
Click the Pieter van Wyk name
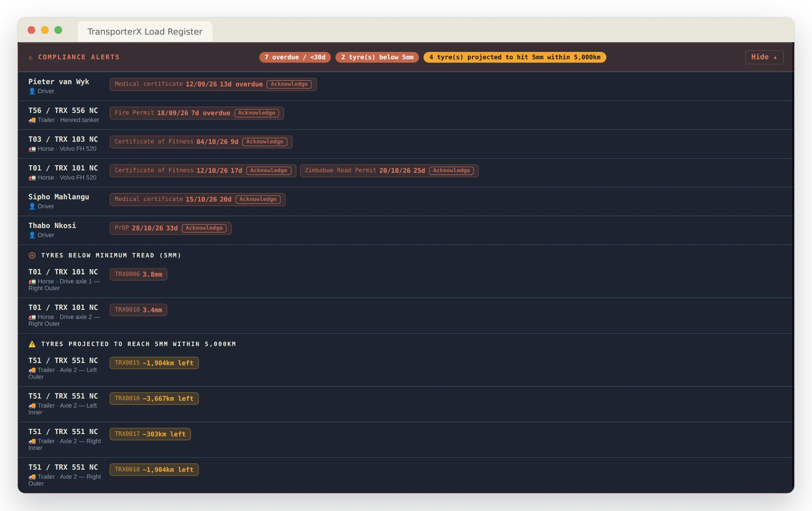click(x=59, y=82)
